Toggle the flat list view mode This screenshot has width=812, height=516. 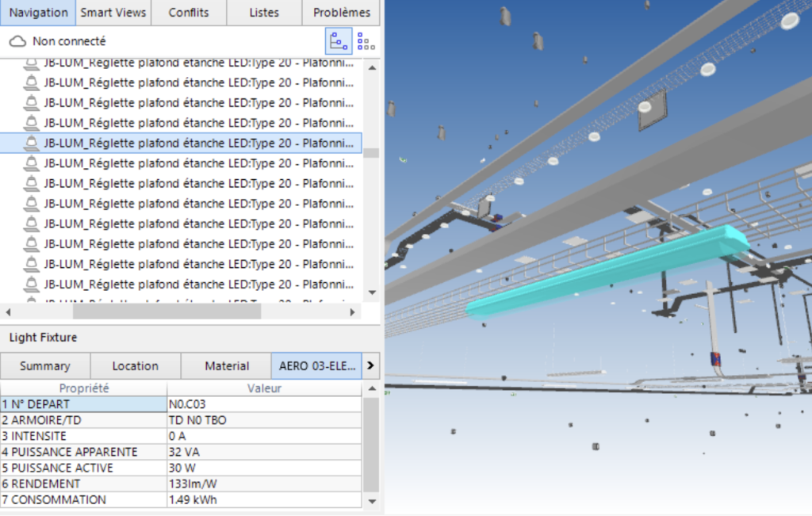(366, 41)
